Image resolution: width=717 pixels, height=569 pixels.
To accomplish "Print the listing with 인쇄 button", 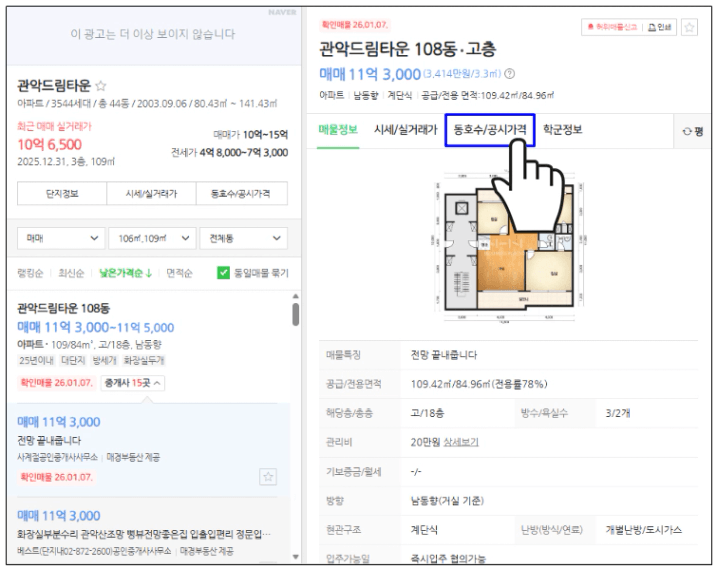I will [x=660, y=27].
